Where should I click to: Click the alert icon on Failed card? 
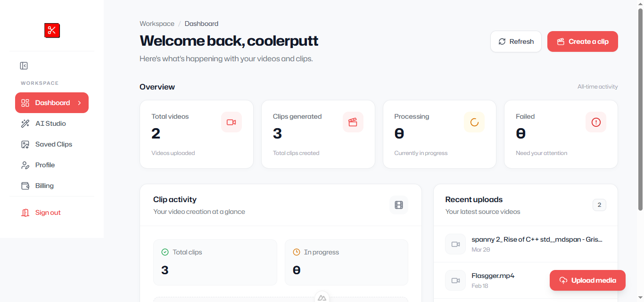click(596, 122)
